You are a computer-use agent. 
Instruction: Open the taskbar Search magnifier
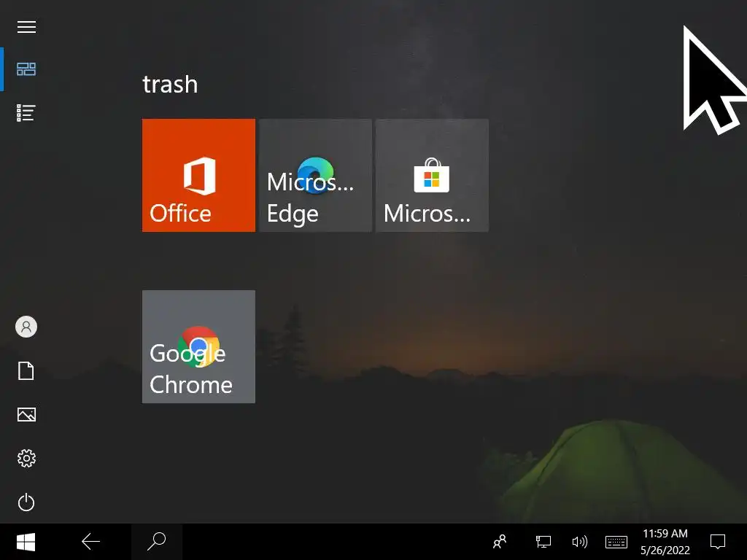tap(157, 542)
